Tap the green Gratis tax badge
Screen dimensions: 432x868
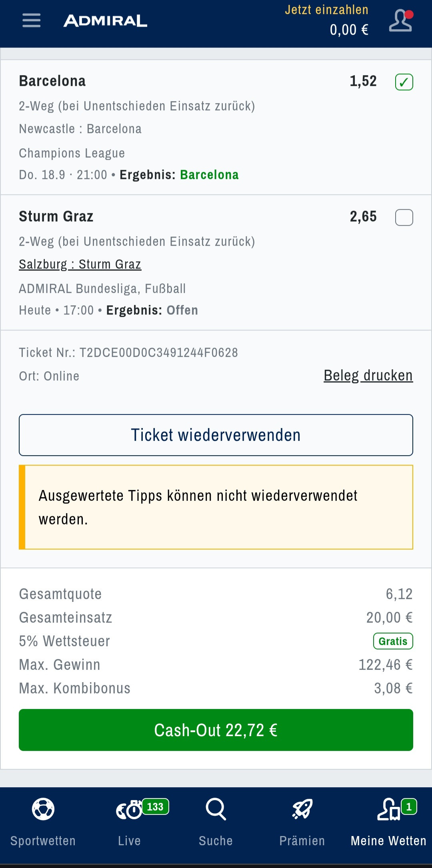click(393, 641)
